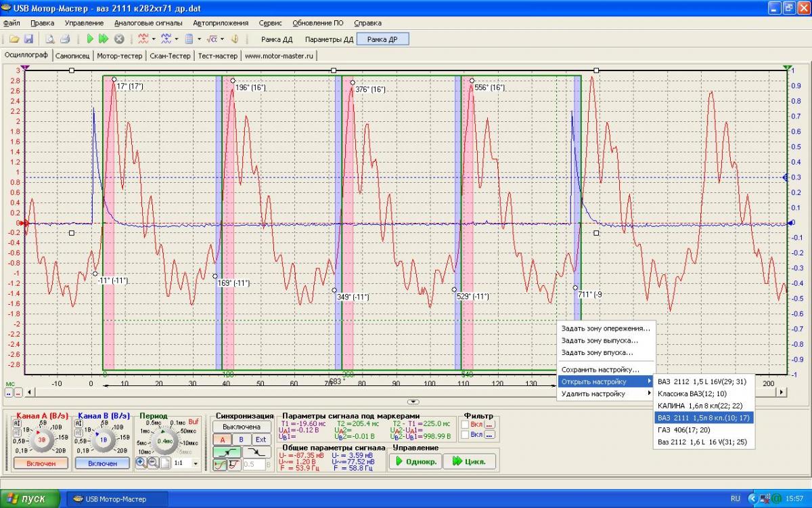Click the print icon in toolbar
The height and width of the screenshot is (508, 812).
(64, 39)
